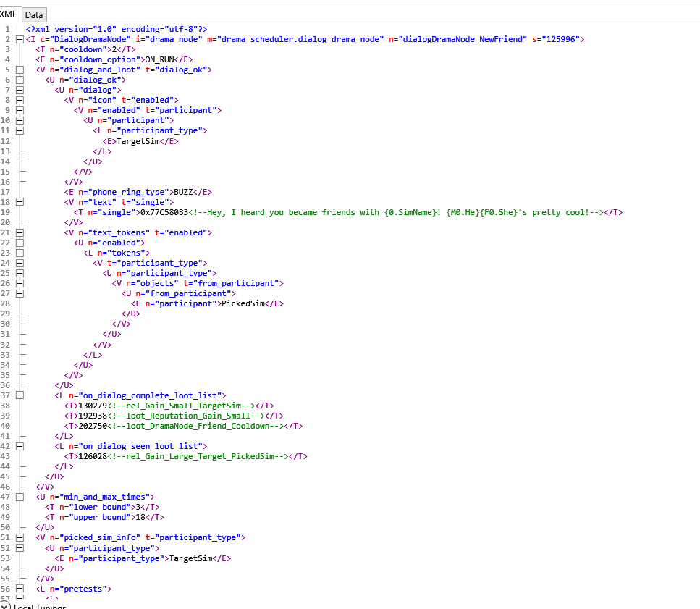Collapse the objects from_participant node on line 26
This screenshot has height=609, width=700.
coord(20,284)
